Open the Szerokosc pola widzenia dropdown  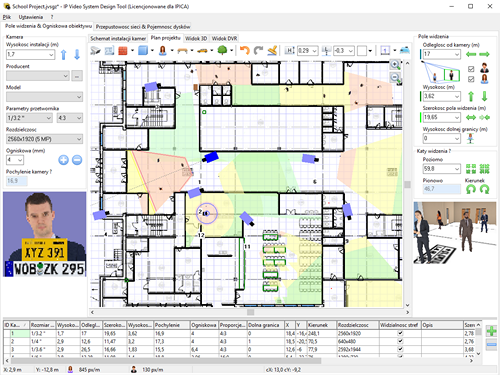click(457, 117)
